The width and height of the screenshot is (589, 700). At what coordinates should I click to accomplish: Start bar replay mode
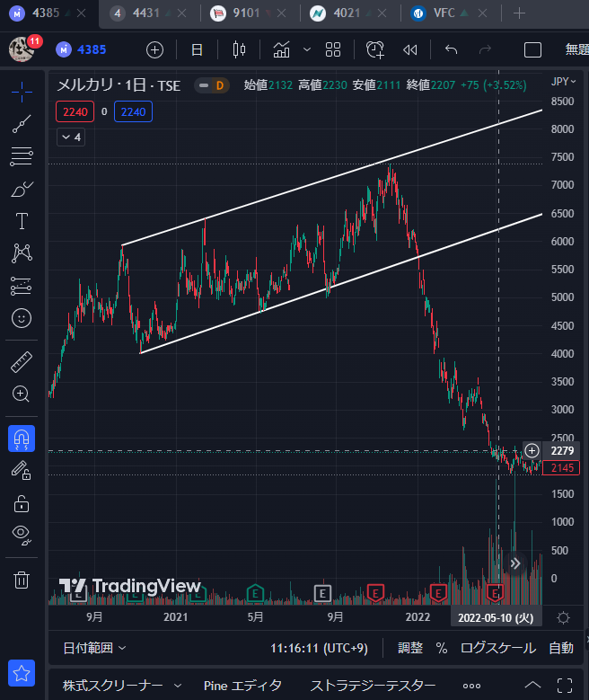pyautogui.click(x=410, y=49)
